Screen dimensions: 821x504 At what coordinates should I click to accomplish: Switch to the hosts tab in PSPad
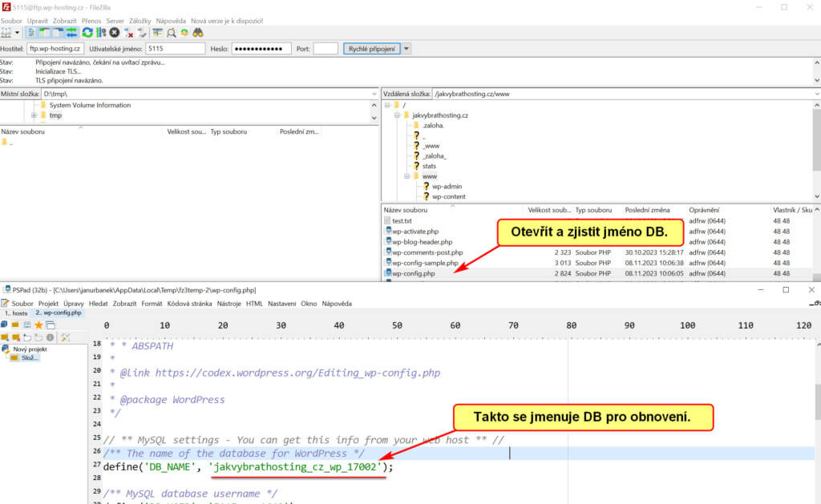15,312
